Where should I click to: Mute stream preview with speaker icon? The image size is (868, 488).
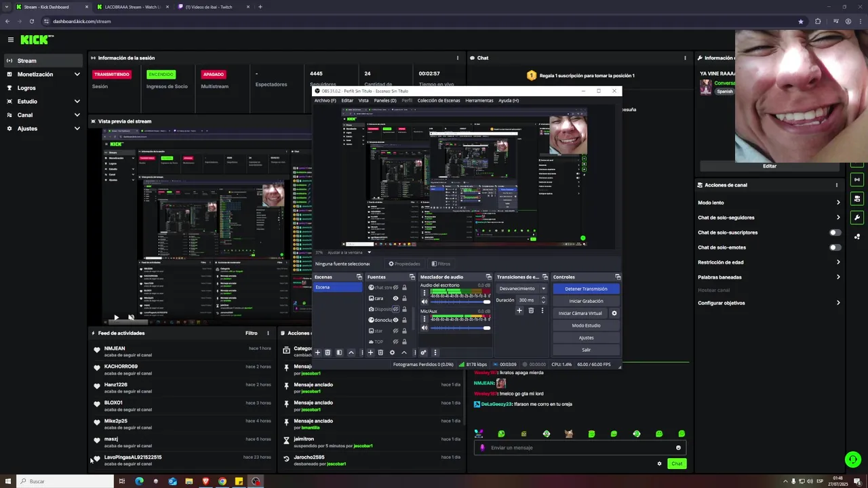(131, 317)
